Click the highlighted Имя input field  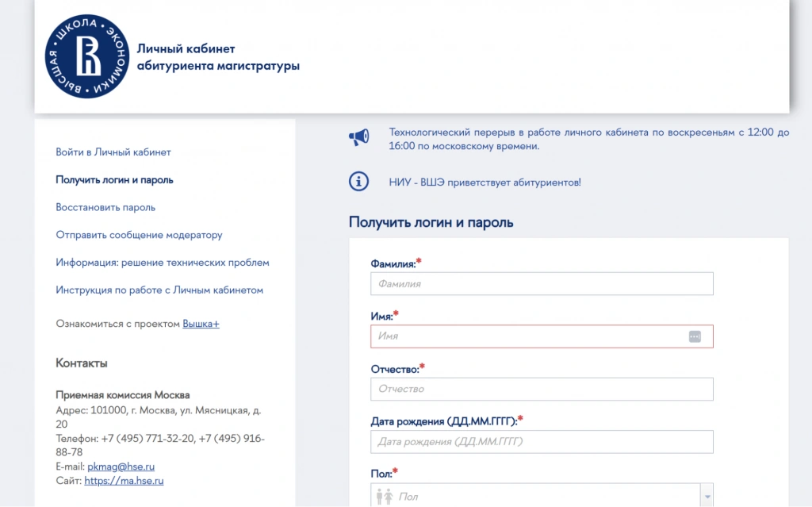pos(542,336)
